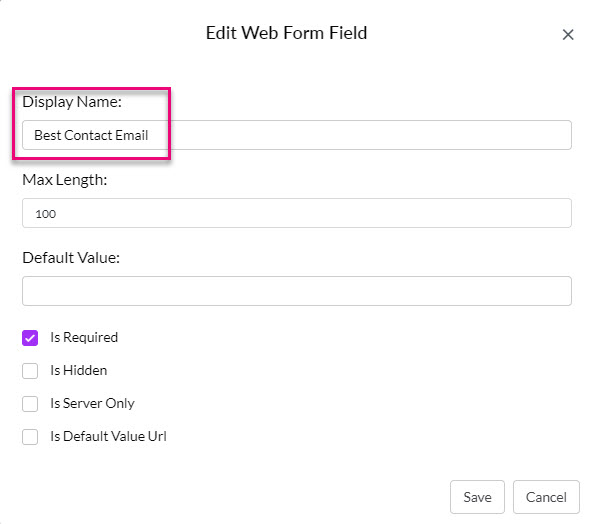Tick the Is Server Only checkbox
591x524 pixels.
pos(30,404)
